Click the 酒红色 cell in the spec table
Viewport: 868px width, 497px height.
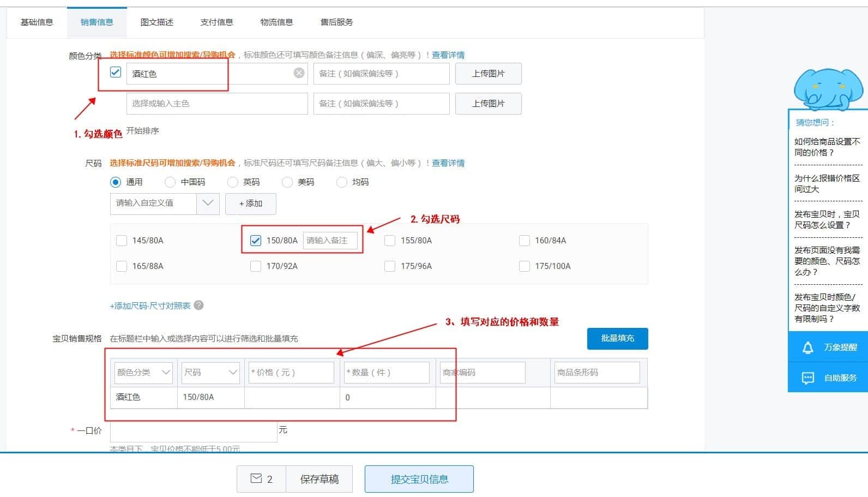pos(144,398)
